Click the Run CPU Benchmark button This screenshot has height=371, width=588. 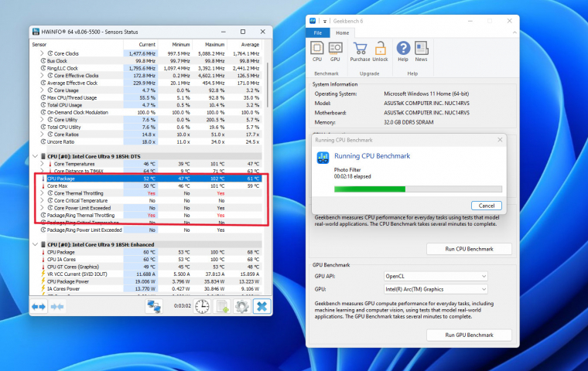[x=469, y=249]
